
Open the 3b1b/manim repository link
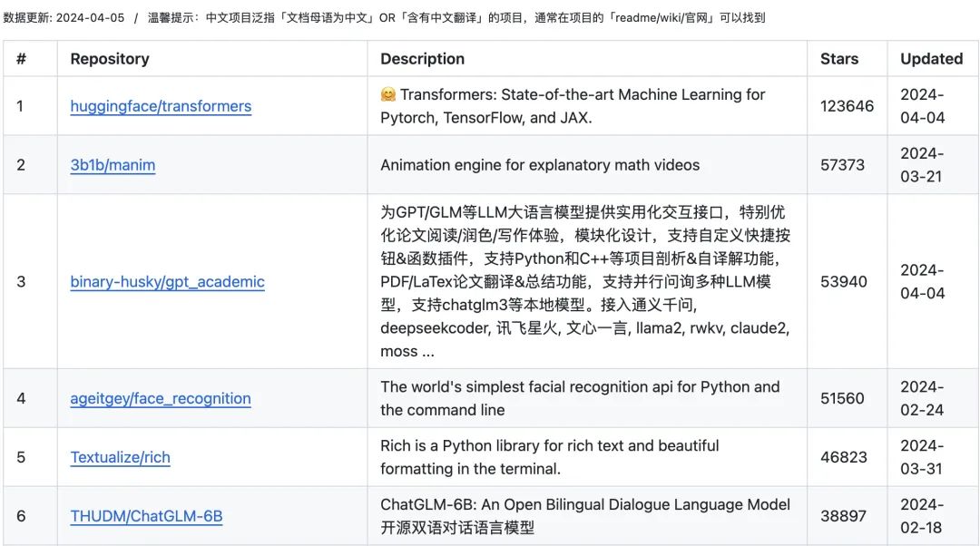click(x=112, y=165)
